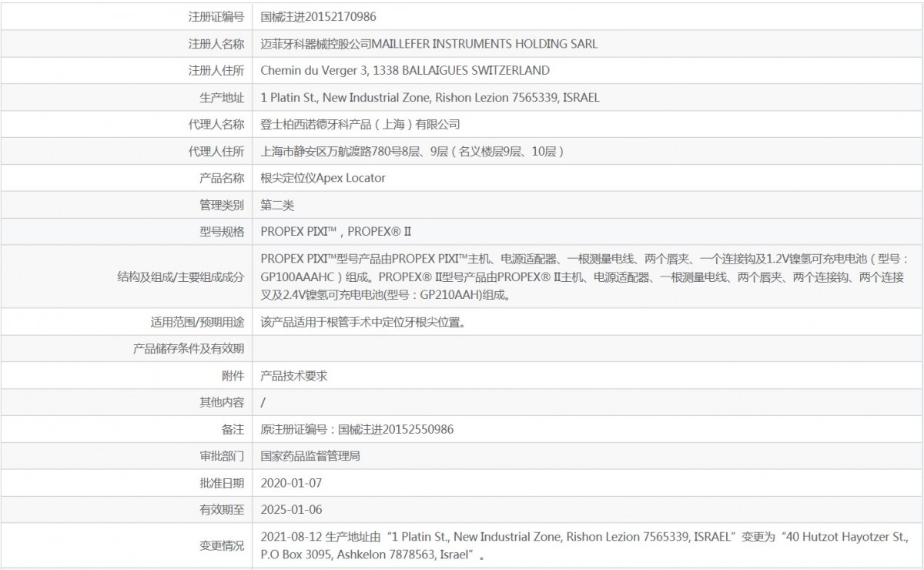Click approval date 2020-01-07
Viewport: 924px width, 570px height.
[291, 483]
